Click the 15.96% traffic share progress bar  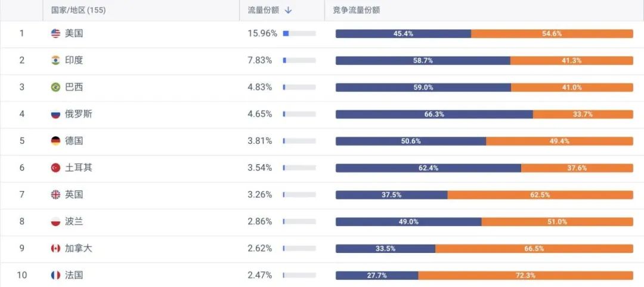(299, 33)
